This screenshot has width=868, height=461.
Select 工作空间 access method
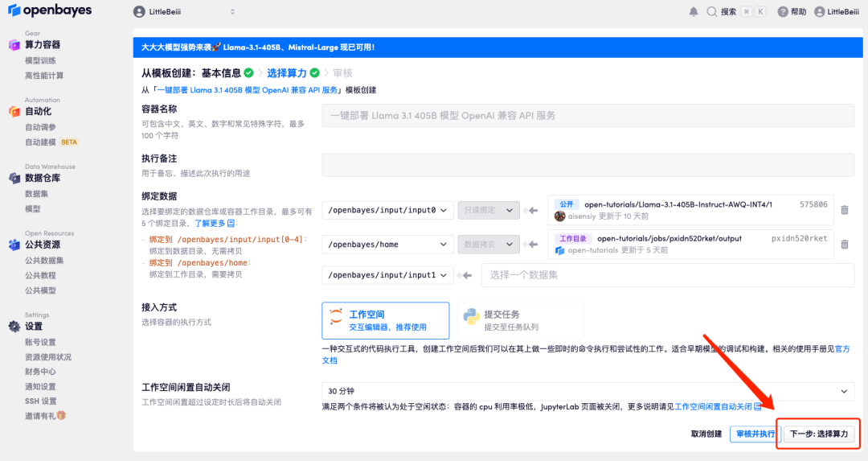(x=385, y=320)
